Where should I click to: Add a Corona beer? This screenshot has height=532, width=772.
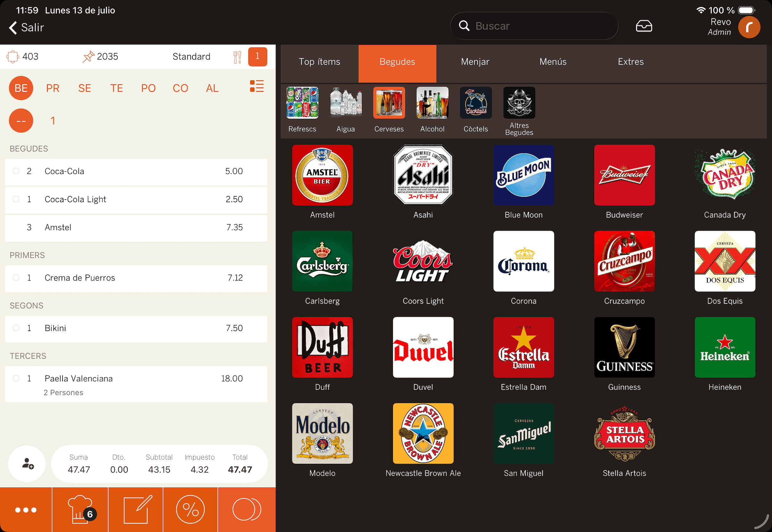524,268
